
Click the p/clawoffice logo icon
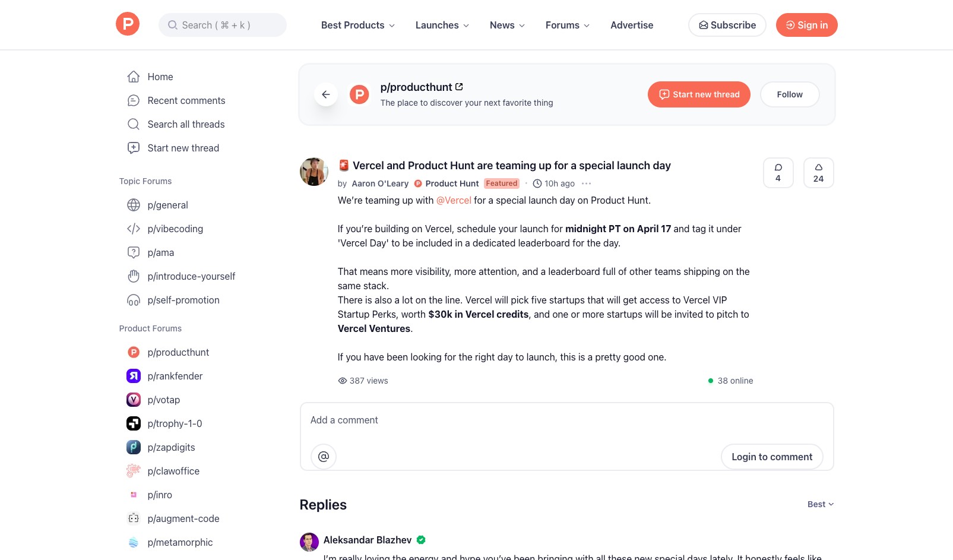134,471
